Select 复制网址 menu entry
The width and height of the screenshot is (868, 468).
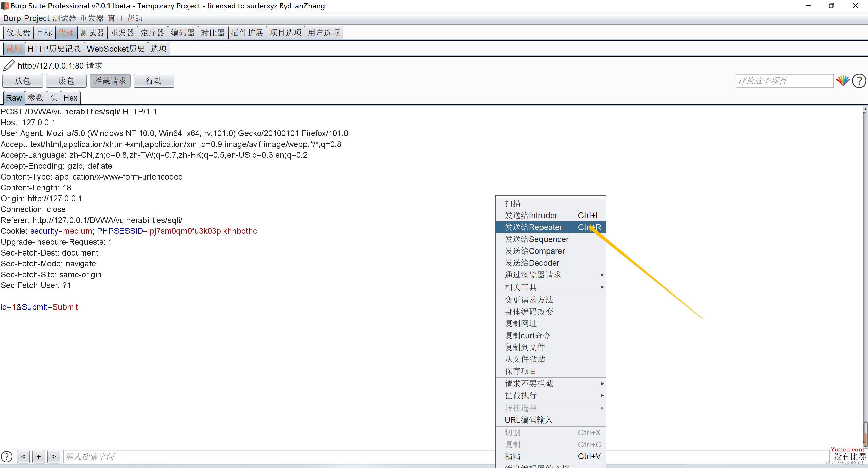tap(551, 323)
